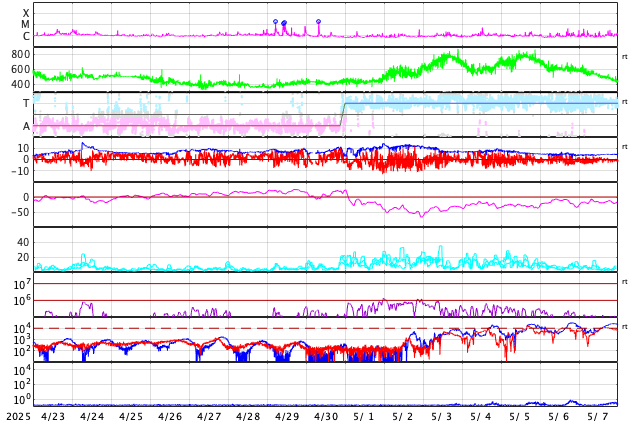634x424 pixels.
Task: Click the 5/ 3 date label
Action: 442,417
